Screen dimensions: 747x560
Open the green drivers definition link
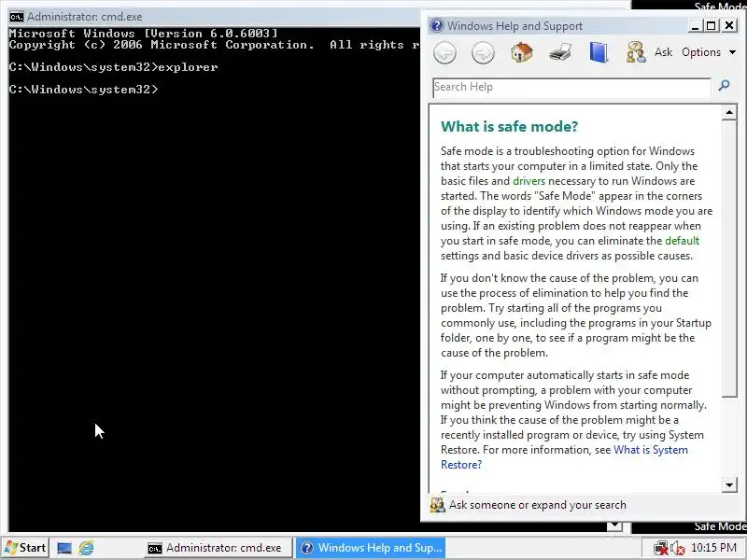coord(529,181)
